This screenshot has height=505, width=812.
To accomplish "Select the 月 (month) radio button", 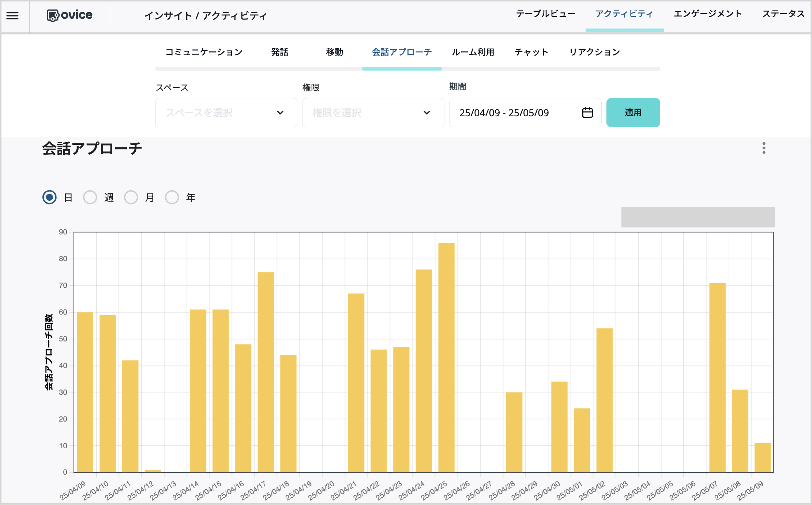I will click(x=131, y=197).
